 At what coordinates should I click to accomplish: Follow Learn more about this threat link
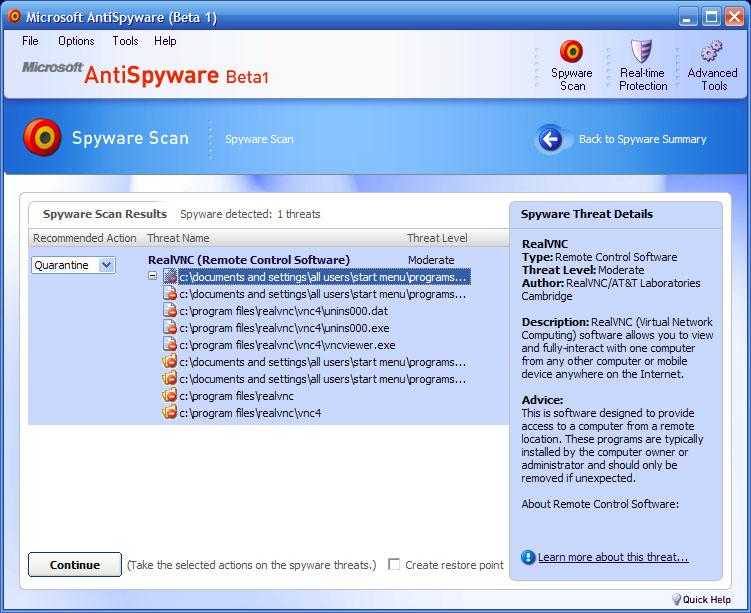click(x=613, y=557)
